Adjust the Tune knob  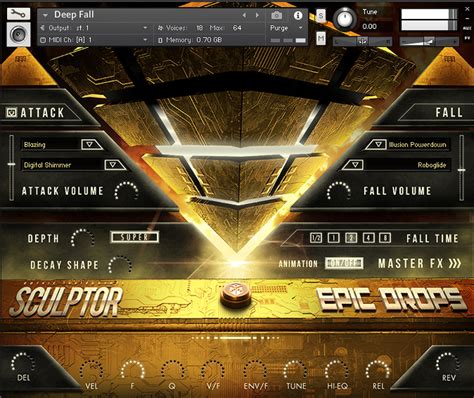coord(345,18)
